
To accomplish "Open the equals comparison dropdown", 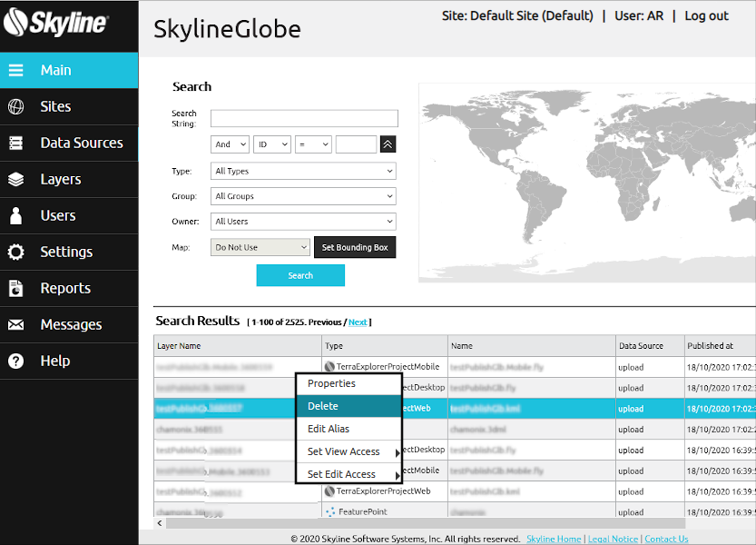I will click(313, 144).
